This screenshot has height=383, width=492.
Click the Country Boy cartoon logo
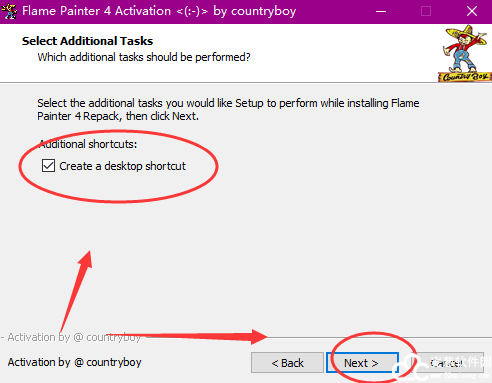(x=465, y=53)
